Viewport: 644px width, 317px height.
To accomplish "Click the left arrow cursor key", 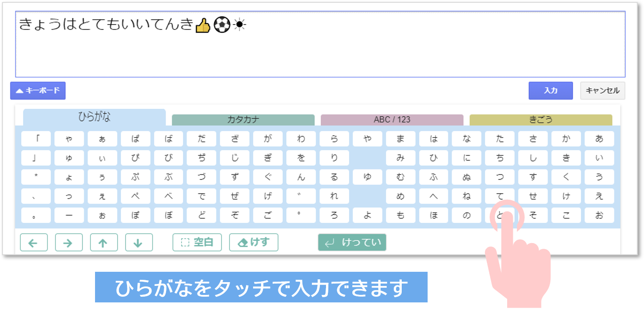I will tap(33, 243).
